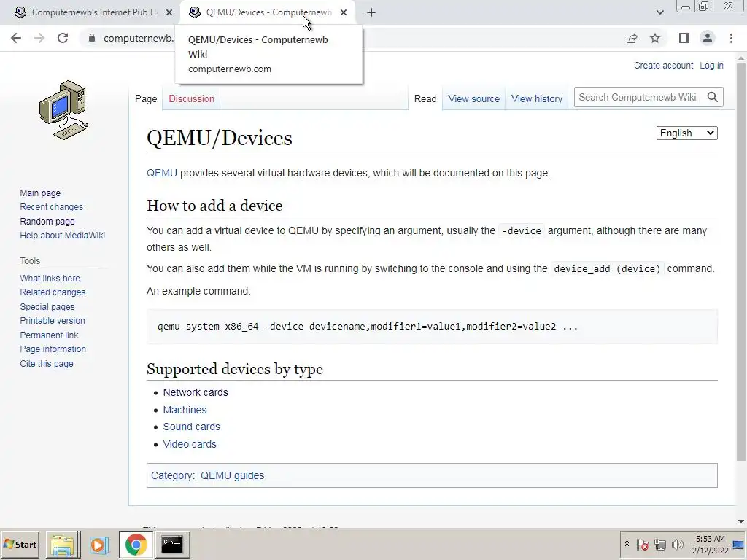747x560 pixels.
Task: Open the Discussion tab
Action: (x=192, y=98)
